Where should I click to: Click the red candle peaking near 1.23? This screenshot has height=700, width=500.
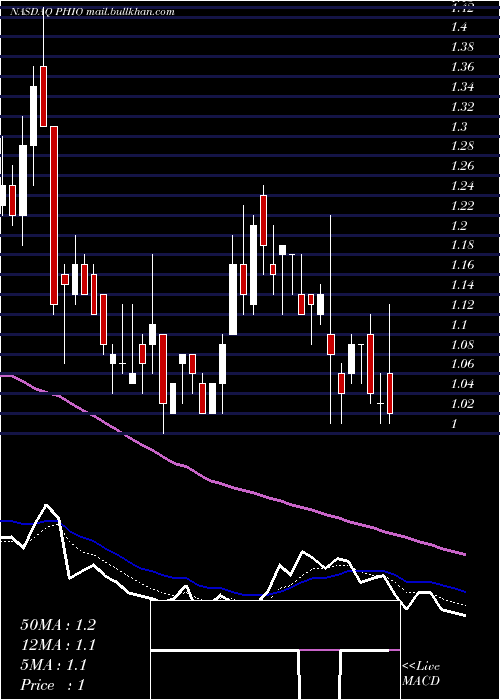263,220
